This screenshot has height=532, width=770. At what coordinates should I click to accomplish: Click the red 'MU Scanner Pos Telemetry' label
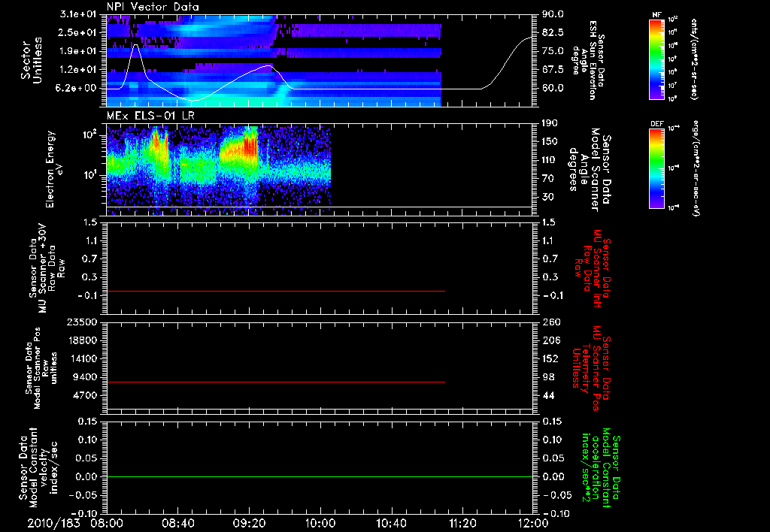pyautogui.click(x=591, y=367)
